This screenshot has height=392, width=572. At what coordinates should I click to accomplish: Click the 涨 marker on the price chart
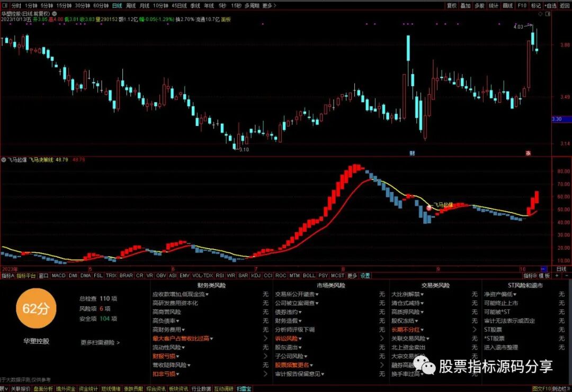(528, 153)
